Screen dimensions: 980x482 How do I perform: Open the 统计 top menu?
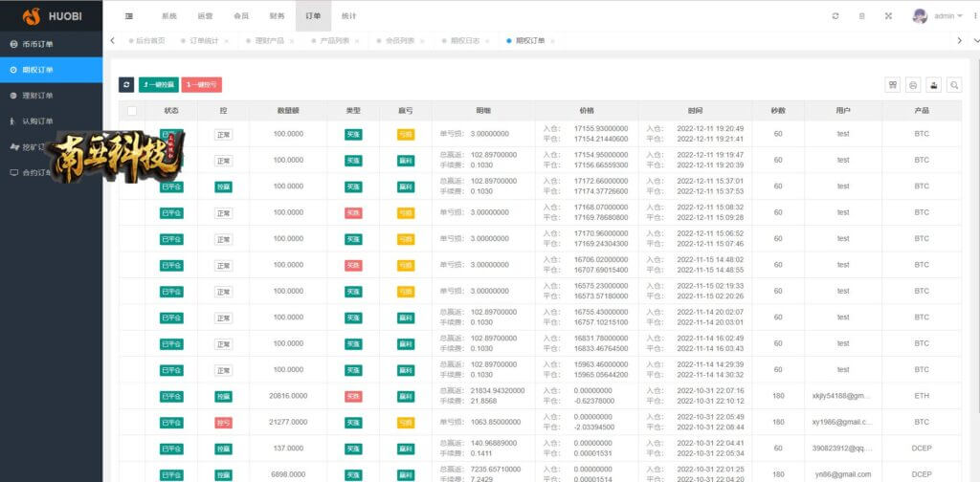348,16
